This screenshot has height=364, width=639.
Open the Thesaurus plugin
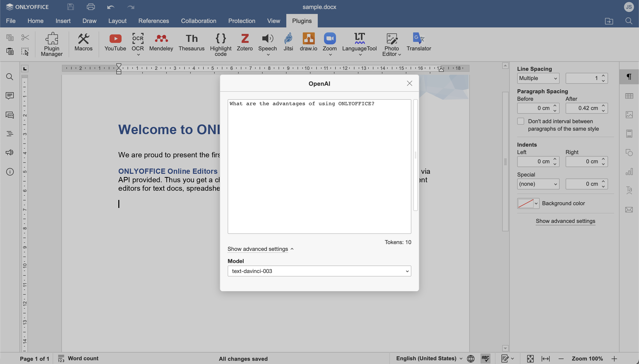[x=191, y=42]
